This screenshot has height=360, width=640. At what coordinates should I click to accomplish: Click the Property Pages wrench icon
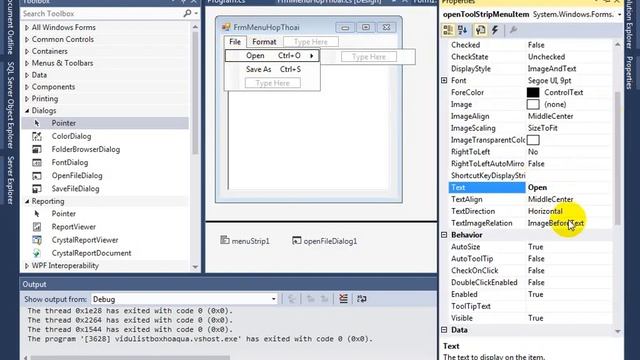(513, 30)
